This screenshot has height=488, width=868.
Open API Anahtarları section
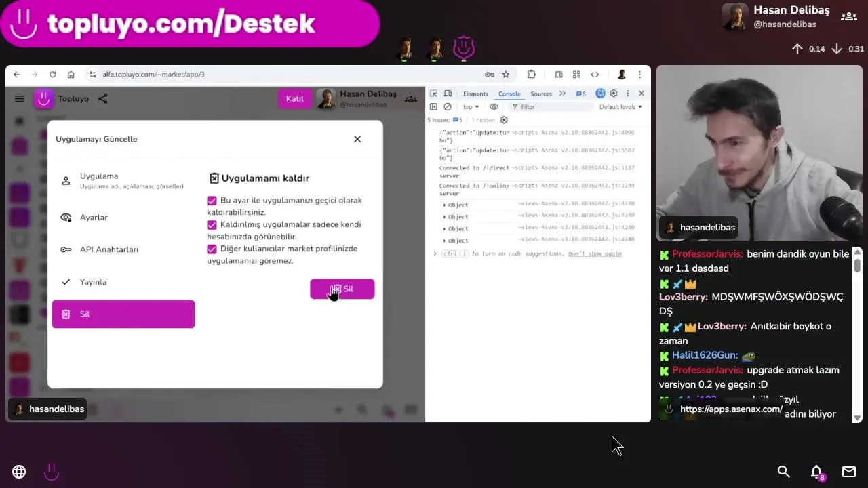(x=123, y=250)
